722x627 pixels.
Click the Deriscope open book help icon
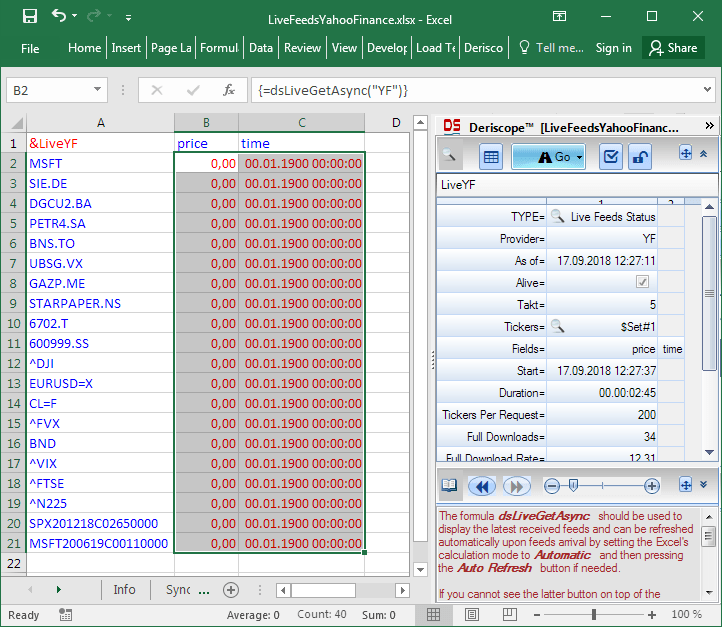click(449, 486)
